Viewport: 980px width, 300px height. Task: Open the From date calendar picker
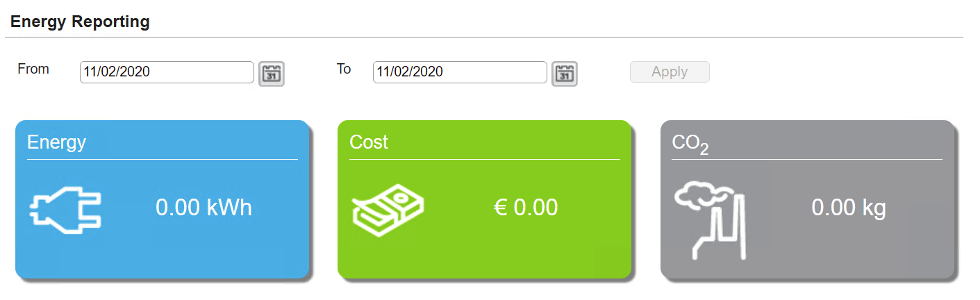pos(272,74)
